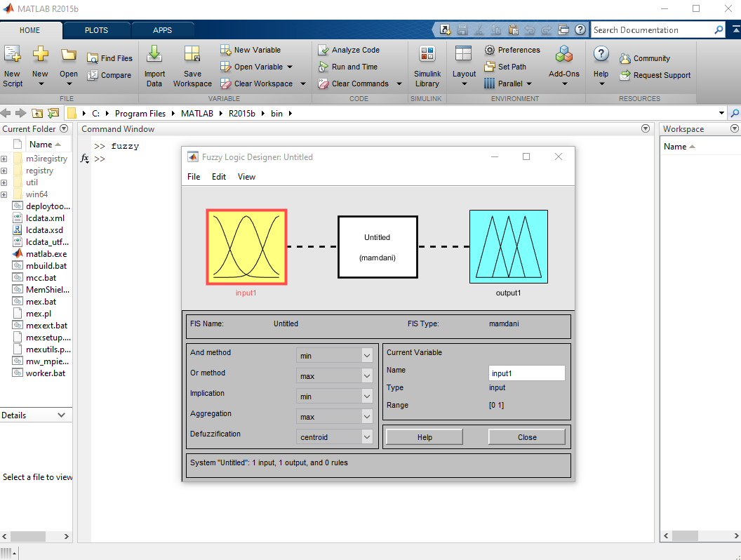This screenshot has width=741, height=560.
Task: Expand the win64 folder
Action: (x=4, y=194)
